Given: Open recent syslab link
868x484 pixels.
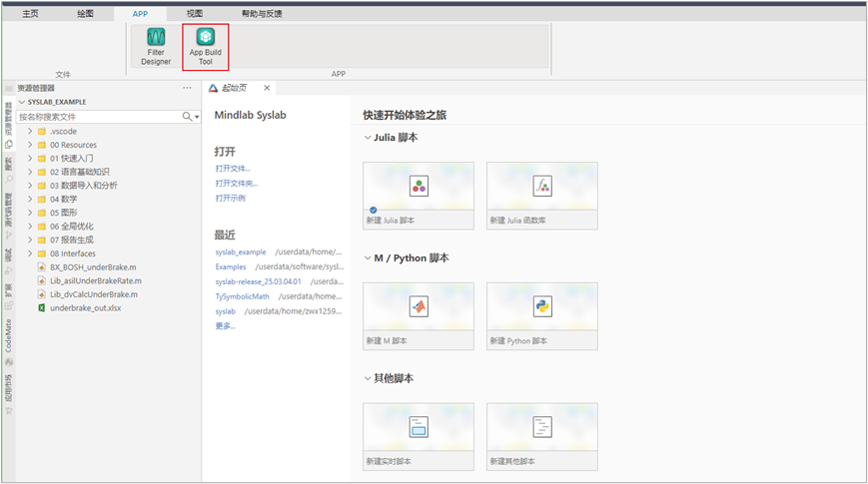Looking at the screenshot, I should [226, 311].
